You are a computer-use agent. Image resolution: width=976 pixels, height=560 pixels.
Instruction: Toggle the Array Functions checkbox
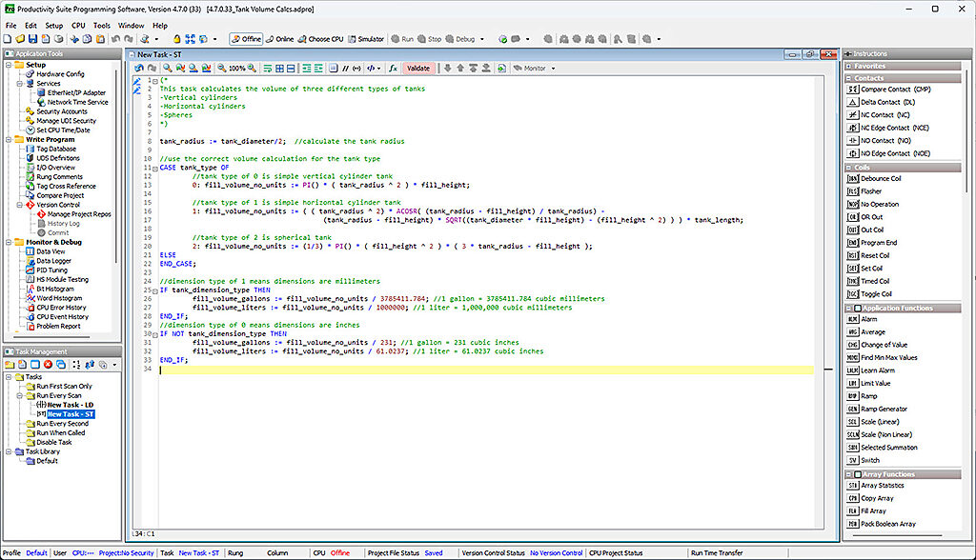pyautogui.click(x=858, y=474)
